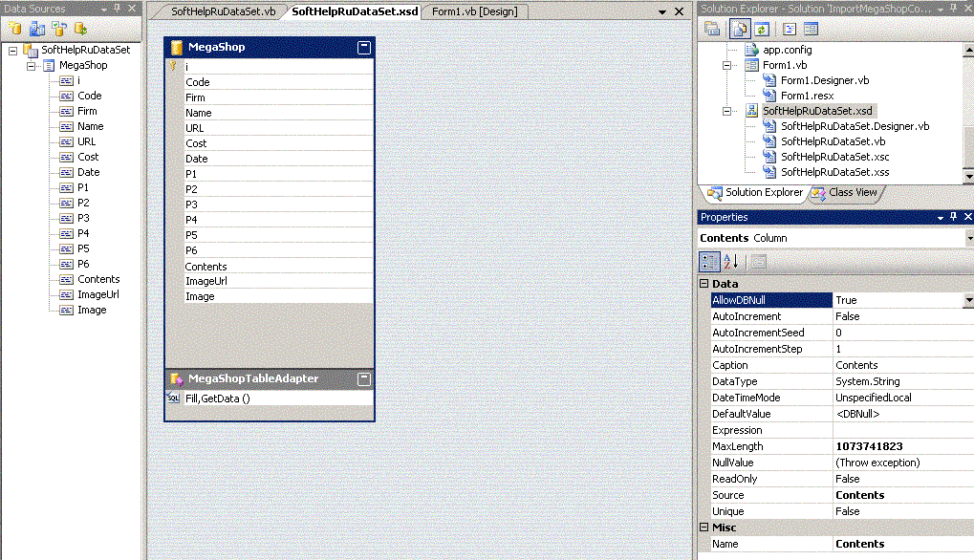Click Properties icon in Solution Explorer toolbar
Screen dimensions: 974x560
pos(712,29)
